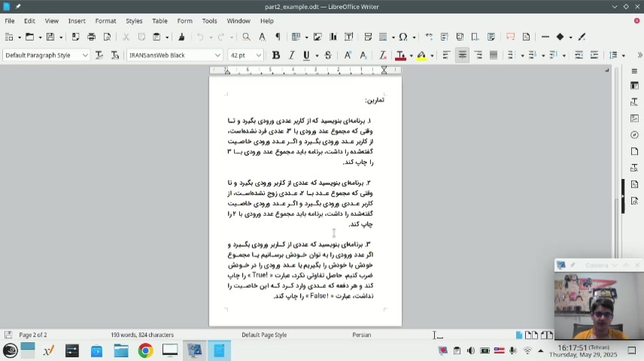Viewport: 644px width, 361px height.
Task: Select book view in status bar
Action: coord(547,335)
